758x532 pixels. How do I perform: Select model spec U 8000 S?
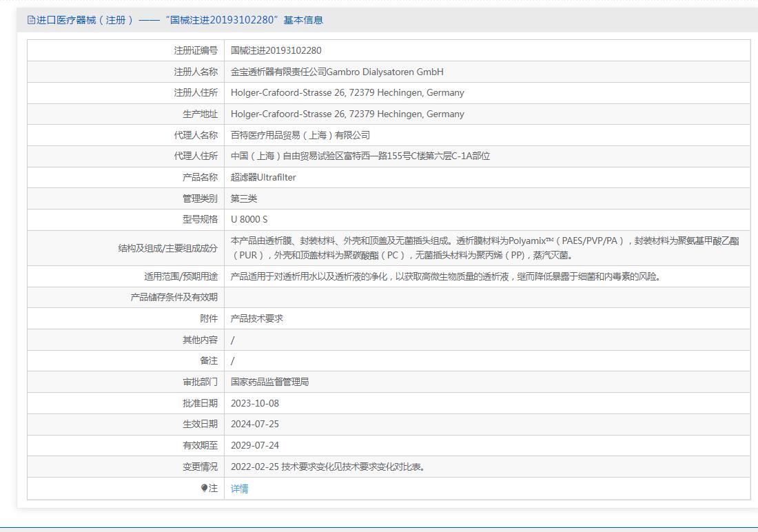pos(249,219)
